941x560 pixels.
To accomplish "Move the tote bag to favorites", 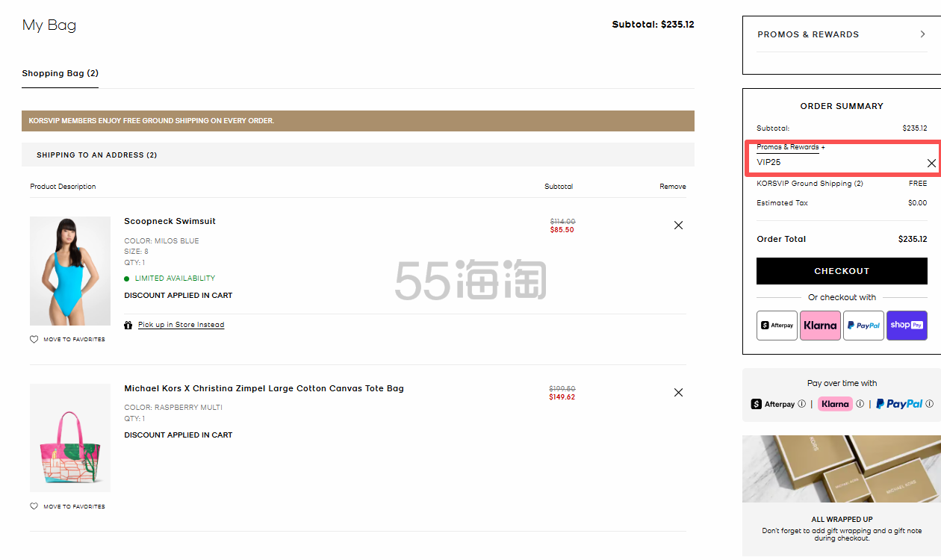I will [74, 507].
